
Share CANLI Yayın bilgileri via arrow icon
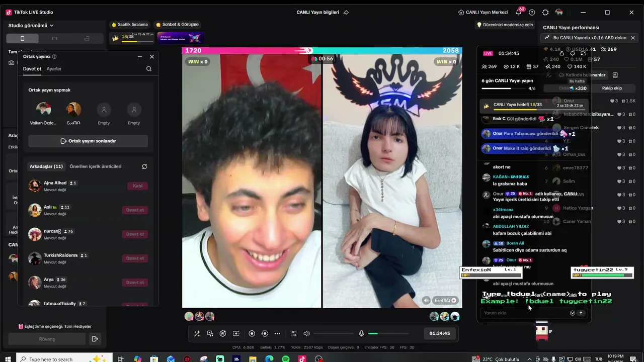[x=346, y=12]
